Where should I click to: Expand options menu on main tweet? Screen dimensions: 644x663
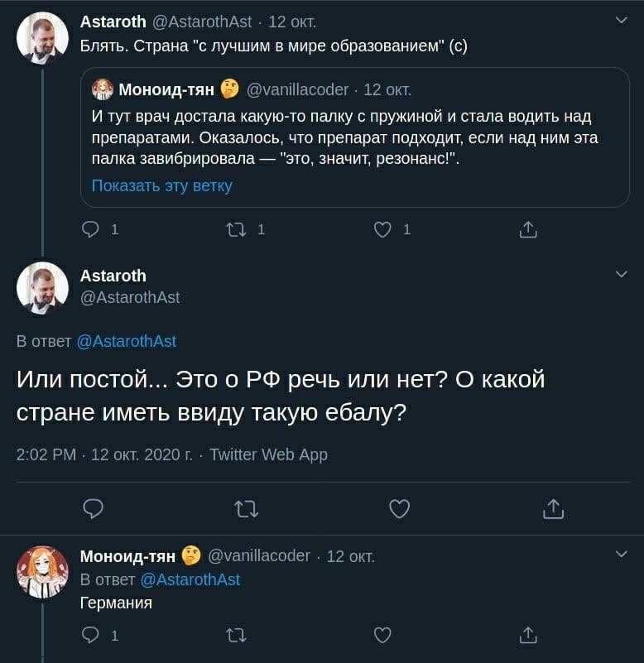point(622,274)
